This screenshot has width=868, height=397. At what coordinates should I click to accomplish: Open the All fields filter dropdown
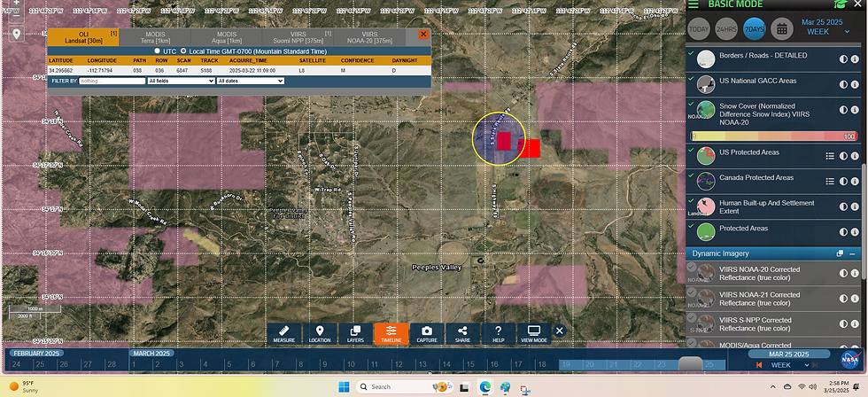point(181,81)
